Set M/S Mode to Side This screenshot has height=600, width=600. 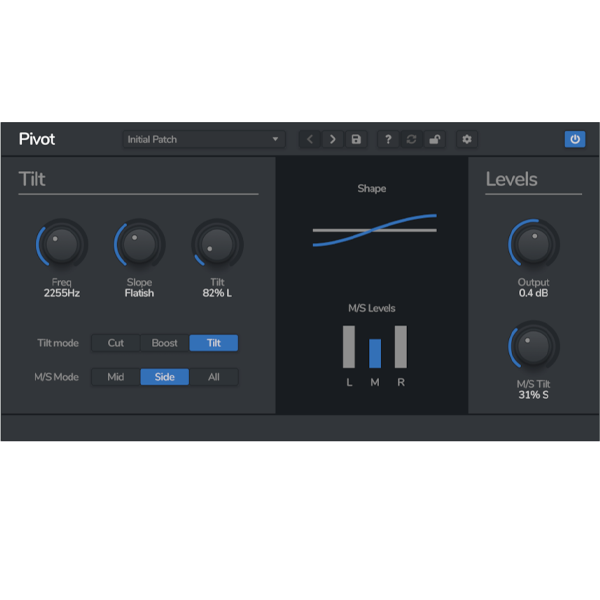tap(165, 377)
